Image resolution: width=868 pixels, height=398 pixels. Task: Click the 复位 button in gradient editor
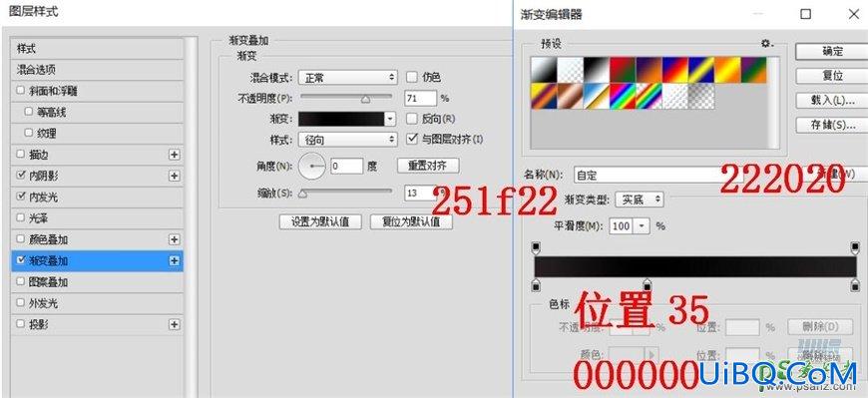832,76
